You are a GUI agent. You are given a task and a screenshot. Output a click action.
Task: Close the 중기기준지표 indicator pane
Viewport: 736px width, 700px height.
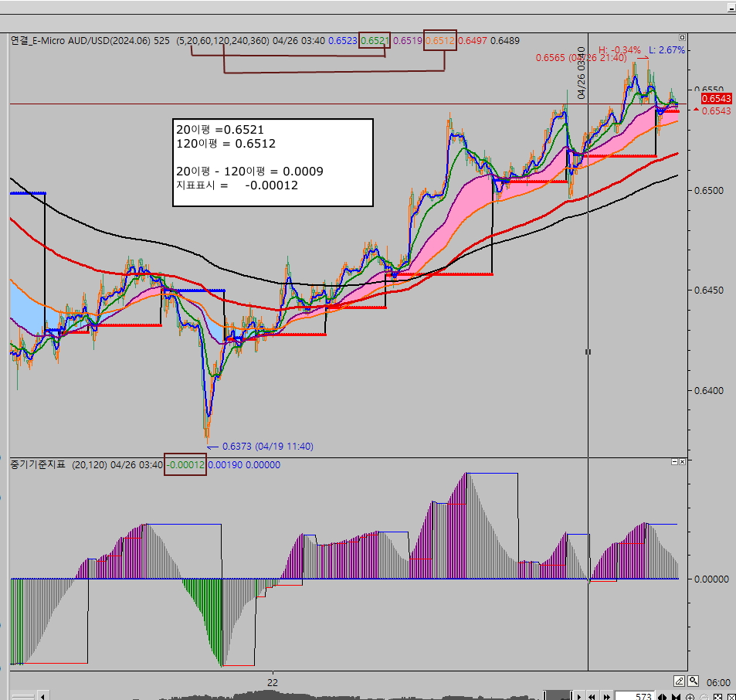(682, 462)
